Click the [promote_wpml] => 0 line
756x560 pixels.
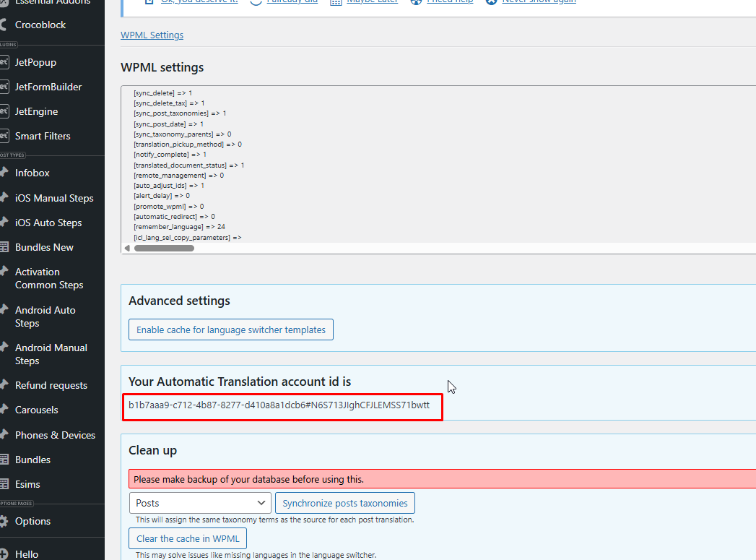coord(169,207)
